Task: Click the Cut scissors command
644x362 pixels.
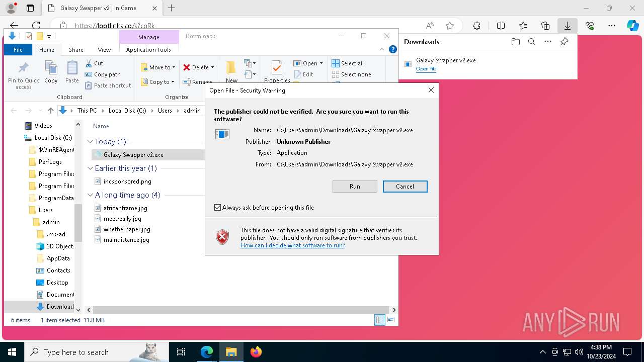Action: [x=94, y=63]
